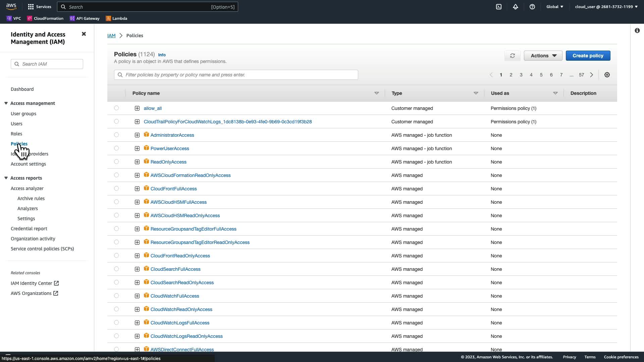Click the refresh policies icon button
Image resolution: width=644 pixels, height=362 pixels.
pos(512,56)
